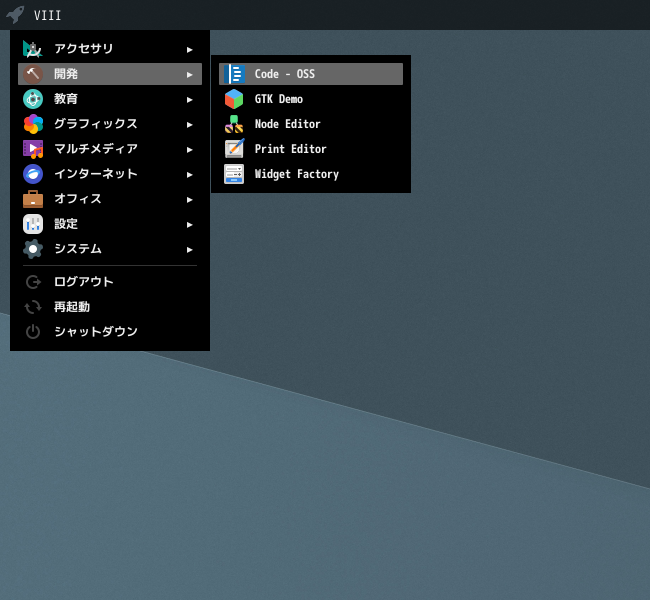Expand the 設定 submenu arrow
Image resolution: width=650 pixels, height=600 pixels.
(189, 224)
